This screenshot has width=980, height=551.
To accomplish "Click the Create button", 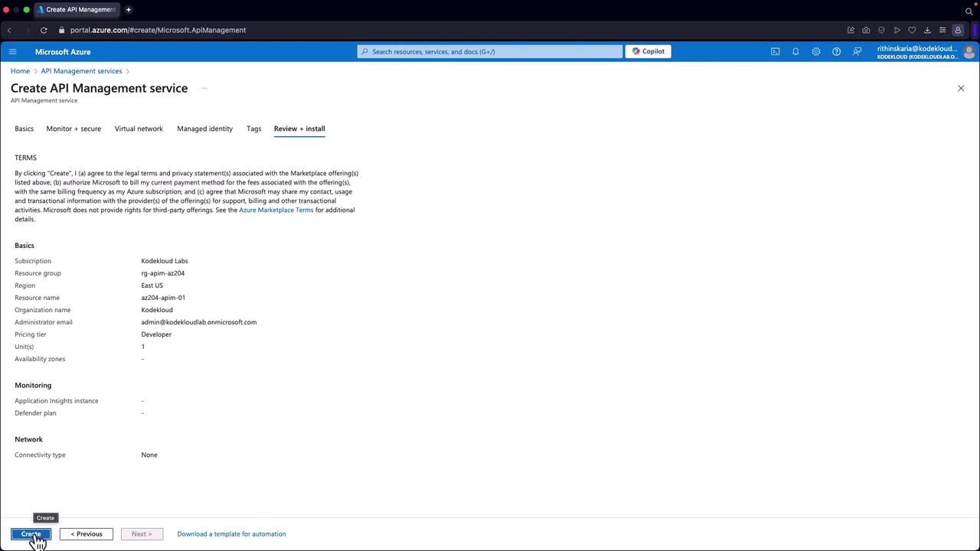I will (x=31, y=534).
